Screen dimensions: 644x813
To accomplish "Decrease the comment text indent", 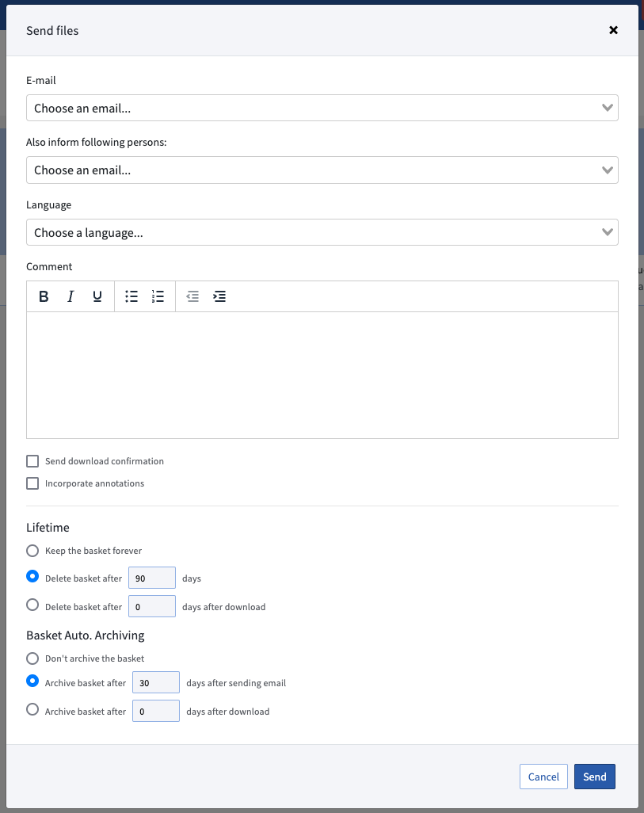I will point(192,296).
